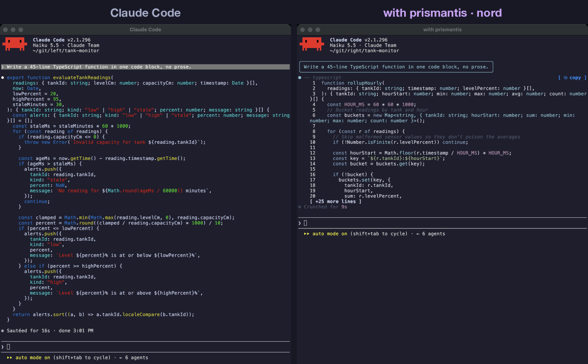This screenshot has width=588, height=364.
Task: Click the 'lowPercent = 20,' line
Action: click(36, 94)
